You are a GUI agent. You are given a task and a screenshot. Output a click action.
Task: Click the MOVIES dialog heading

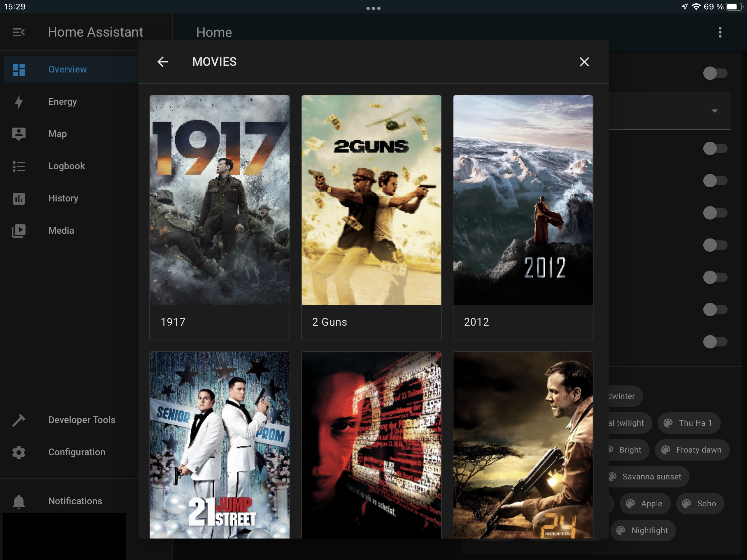click(214, 62)
